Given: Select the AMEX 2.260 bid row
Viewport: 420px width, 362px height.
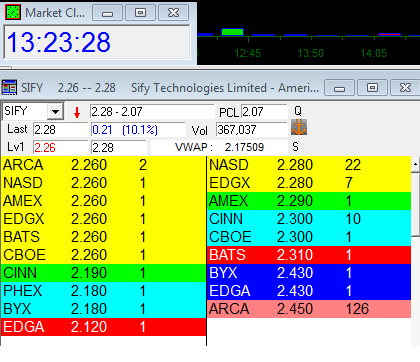Looking at the screenshot, I should click(x=103, y=201).
